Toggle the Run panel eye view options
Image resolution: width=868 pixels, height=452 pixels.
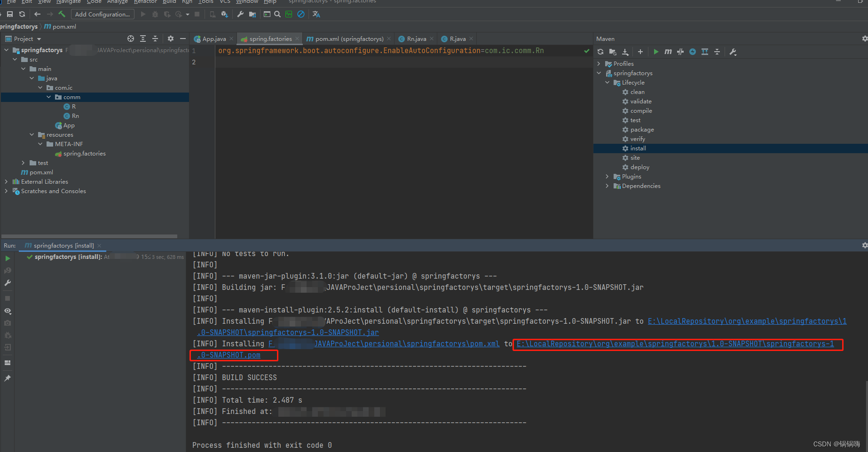pyautogui.click(x=8, y=311)
